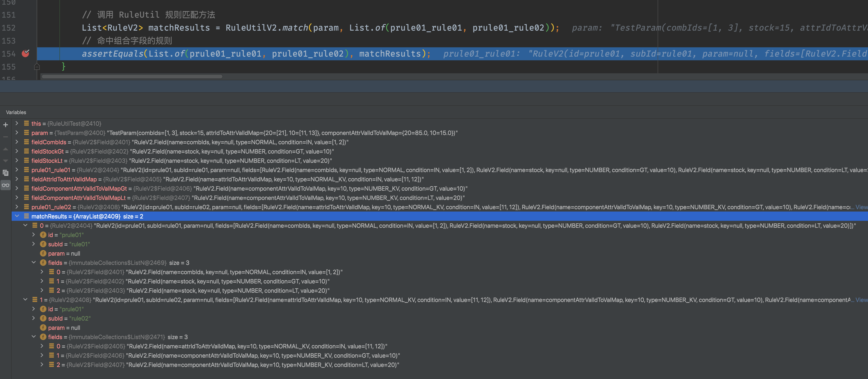Image resolution: width=868 pixels, height=379 pixels.
Task: Click the field icon next to subId rule02
Action: (43, 318)
